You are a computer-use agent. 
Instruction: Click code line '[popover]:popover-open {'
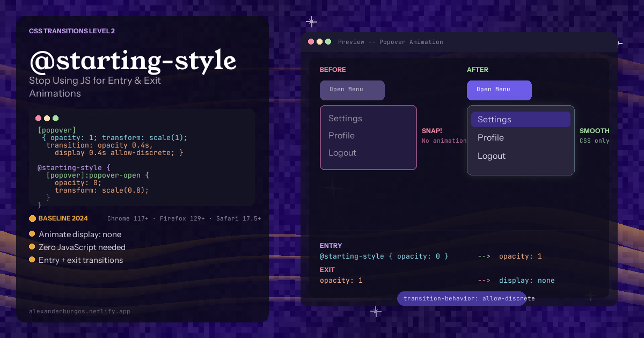tap(98, 175)
